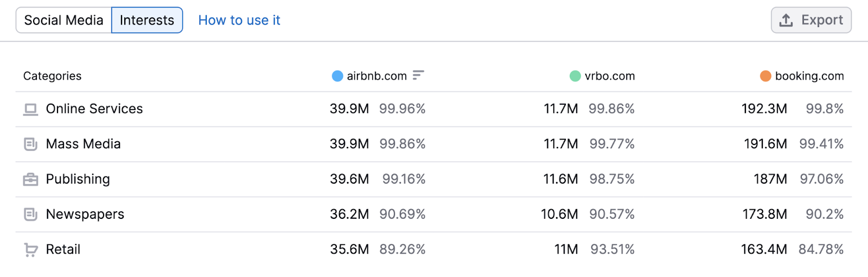Click the Retail category name
Image resolution: width=868 pixels, height=277 pixels.
[x=63, y=250]
